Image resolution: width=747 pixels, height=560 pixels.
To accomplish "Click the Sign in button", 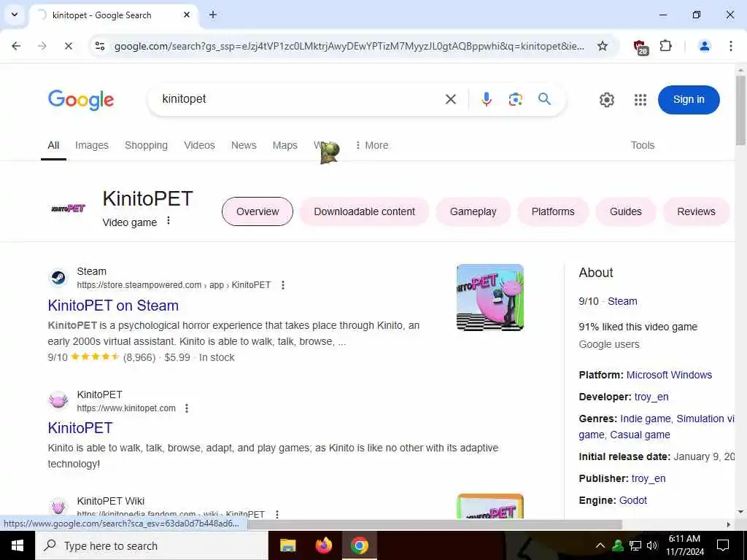I will tap(689, 99).
